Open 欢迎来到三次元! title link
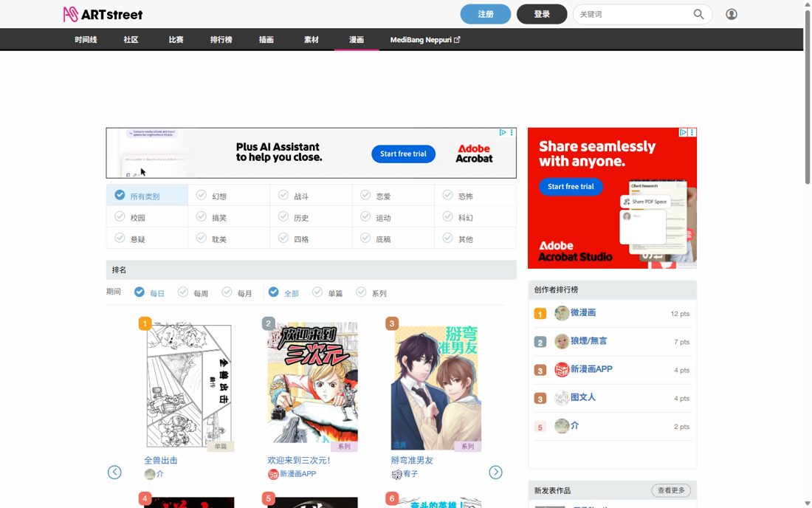812x508 pixels. pos(299,460)
